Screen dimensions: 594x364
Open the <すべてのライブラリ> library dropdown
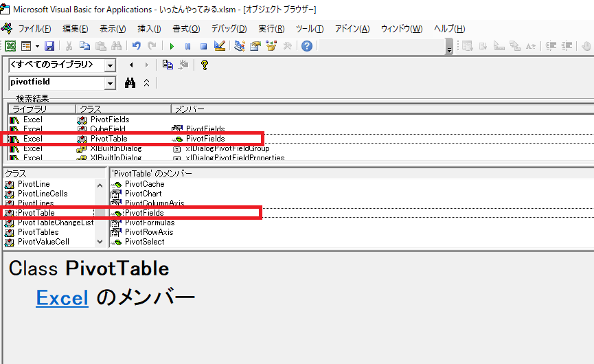point(110,65)
